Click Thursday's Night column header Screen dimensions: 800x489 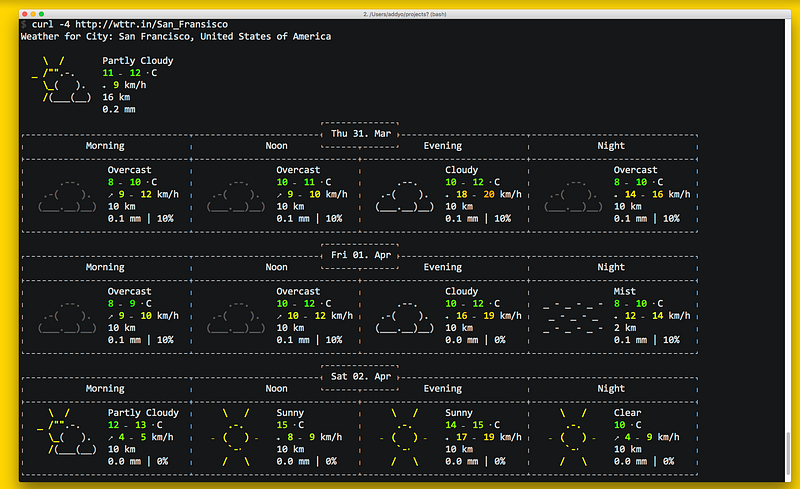click(x=611, y=146)
